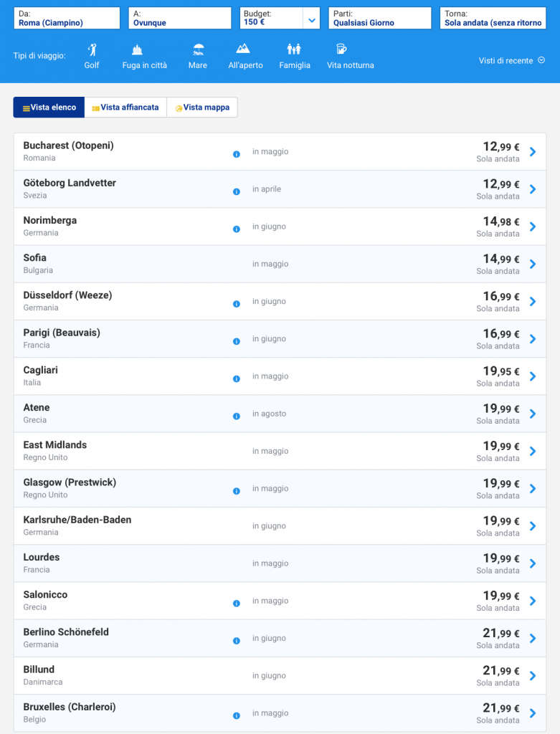
Task: Select the Vista elenco tab
Action: tap(49, 108)
